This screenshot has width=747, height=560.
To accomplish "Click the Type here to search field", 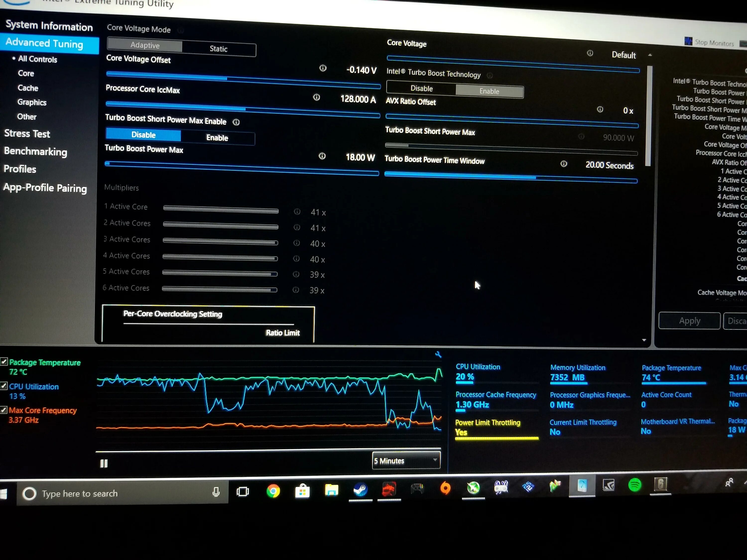I will coord(122,493).
